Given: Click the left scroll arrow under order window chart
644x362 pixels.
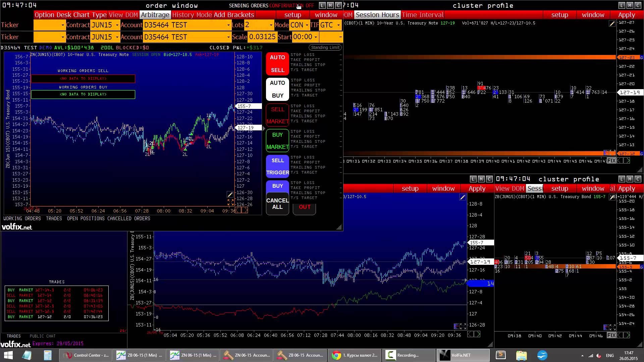Looking at the screenshot, I should click(x=238, y=210).
